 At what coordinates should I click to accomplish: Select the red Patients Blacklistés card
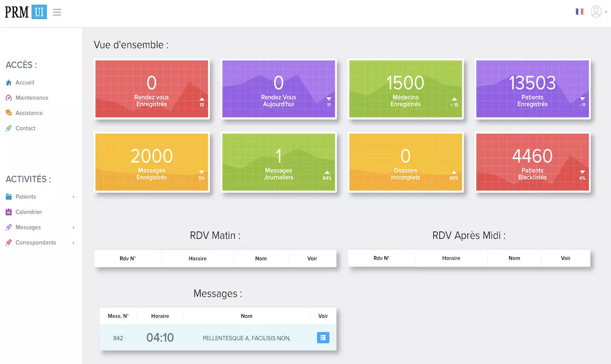533,162
